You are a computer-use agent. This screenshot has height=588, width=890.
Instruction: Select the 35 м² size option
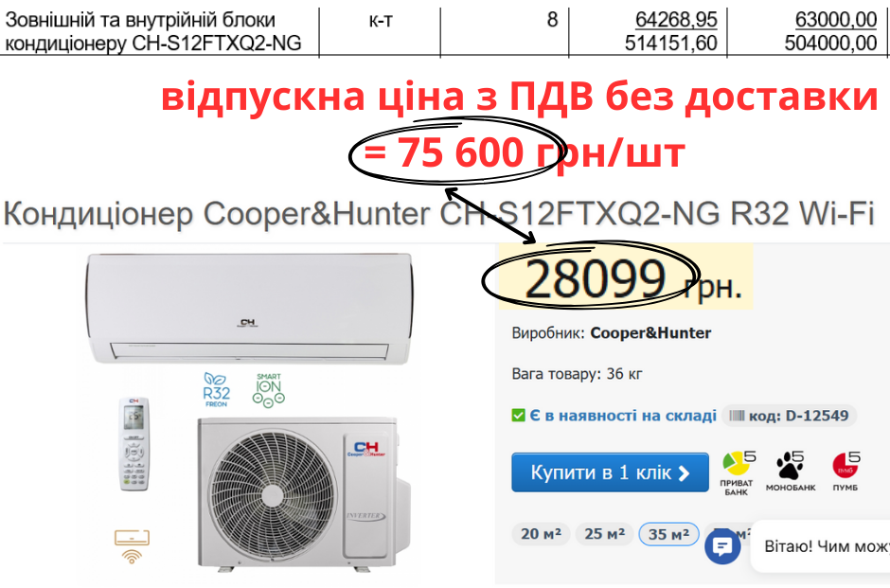coord(668,534)
